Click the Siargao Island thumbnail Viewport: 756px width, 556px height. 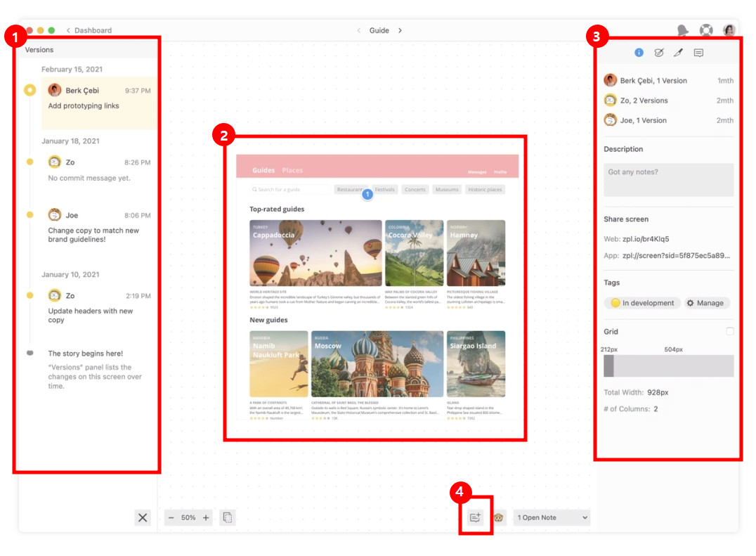476,363
